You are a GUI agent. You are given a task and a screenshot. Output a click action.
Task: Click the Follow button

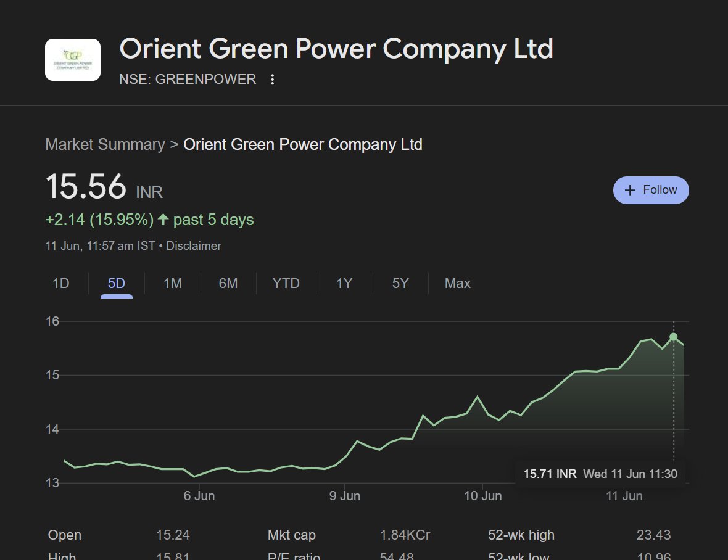(x=651, y=190)
